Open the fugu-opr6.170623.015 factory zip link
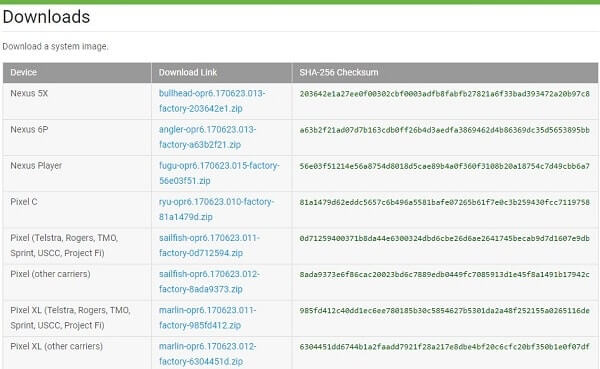Image resolution: width=600 pixels, height=369 pixels. (219, 173)
